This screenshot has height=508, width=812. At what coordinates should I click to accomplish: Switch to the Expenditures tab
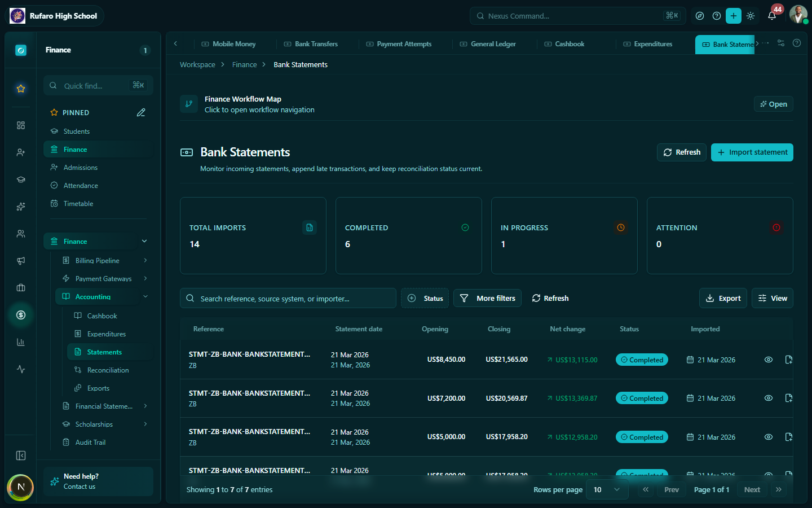point(647,43)
